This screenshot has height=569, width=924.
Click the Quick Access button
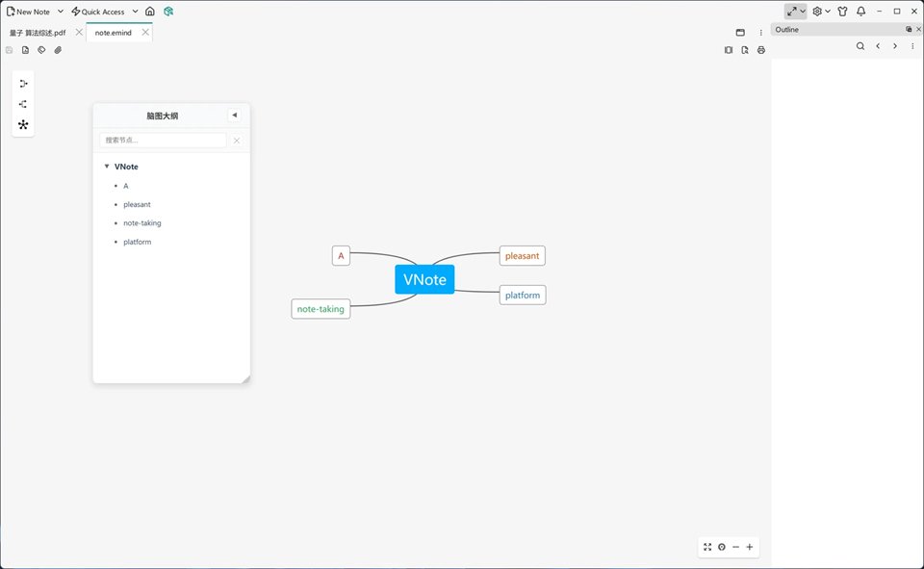click(x=98, y=12)
